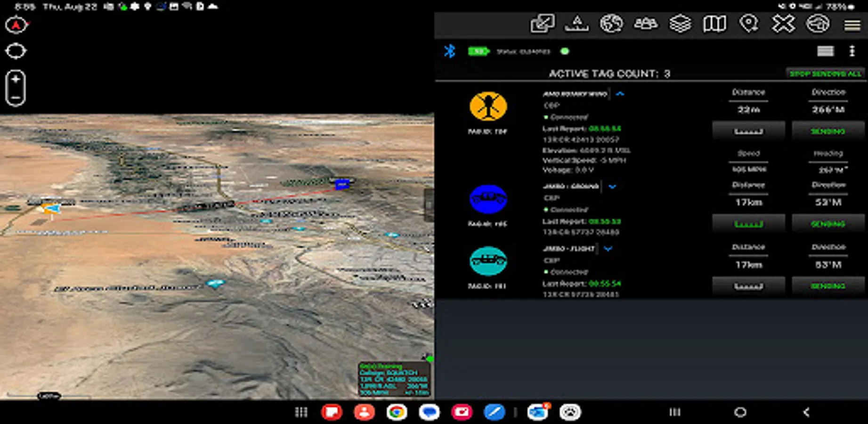Open the folded map icon

pos(714,24)
